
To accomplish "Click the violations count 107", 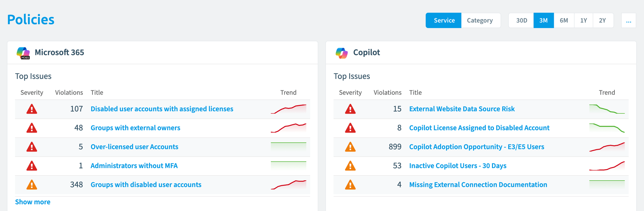I will click(76, 109).
